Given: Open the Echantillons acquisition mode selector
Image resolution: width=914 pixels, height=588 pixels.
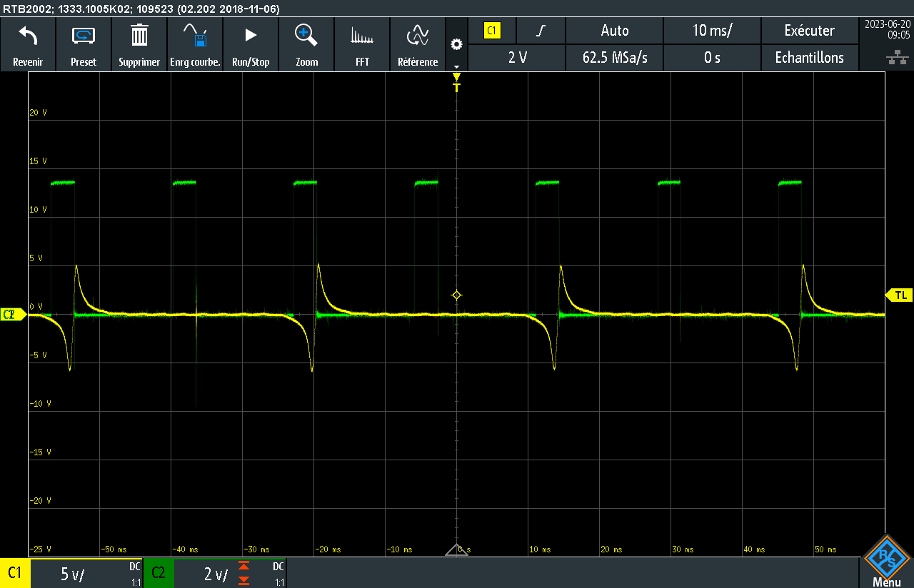Looking at the screenshot, I should 810,58.
